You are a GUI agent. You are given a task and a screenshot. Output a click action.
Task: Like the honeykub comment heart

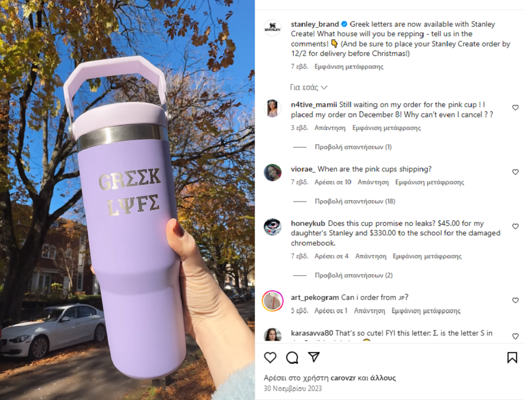515,226
